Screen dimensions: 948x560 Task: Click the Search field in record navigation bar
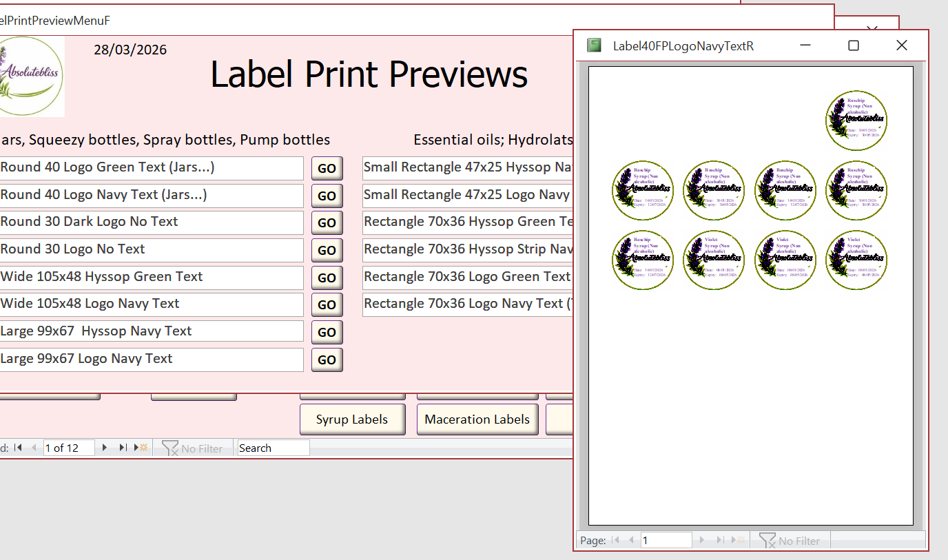[273, 448]
